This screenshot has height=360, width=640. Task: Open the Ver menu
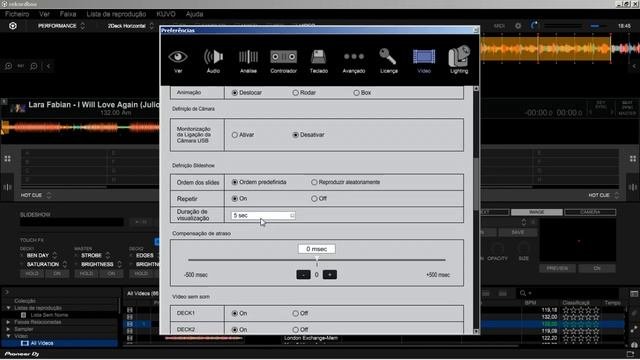[44, 14]
